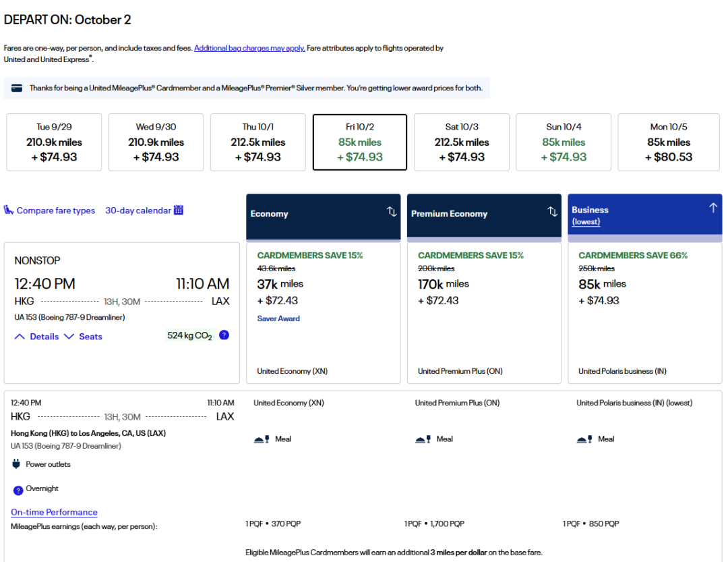Viewport: 728px width, 562px height.
Task: Click 1 PQF 850 PQP earnings text
Action: pos(591,524)
